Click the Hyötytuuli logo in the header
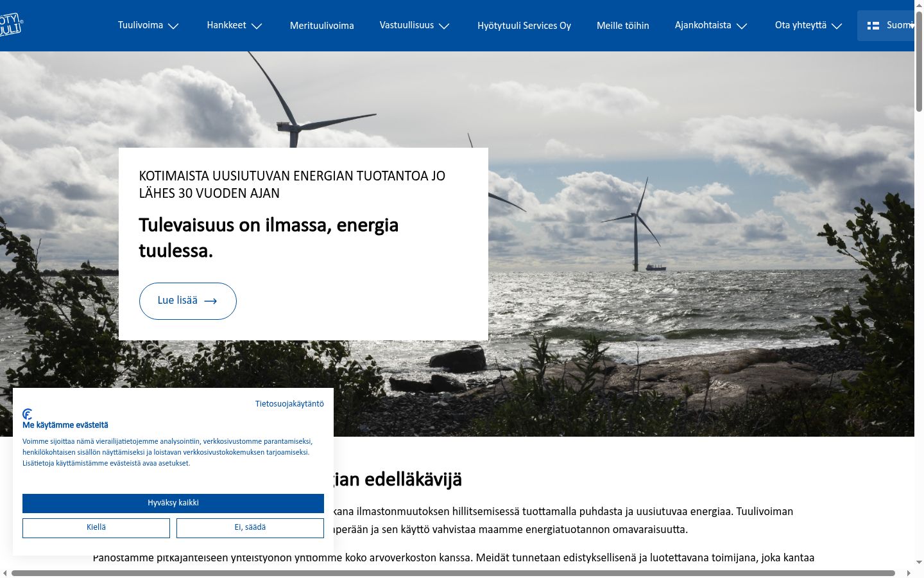This screenshot has width=924, height=578. click(x=11, y=25)
